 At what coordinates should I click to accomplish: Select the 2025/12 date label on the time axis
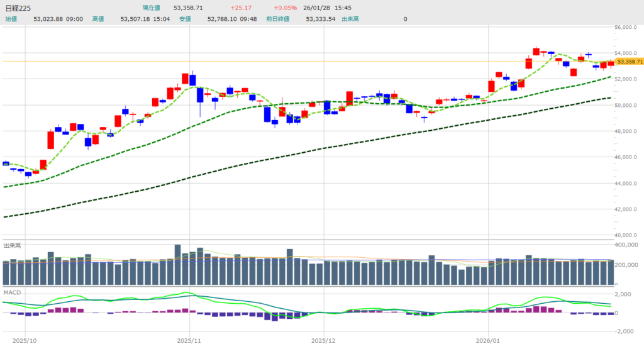(x=323, y=340)
